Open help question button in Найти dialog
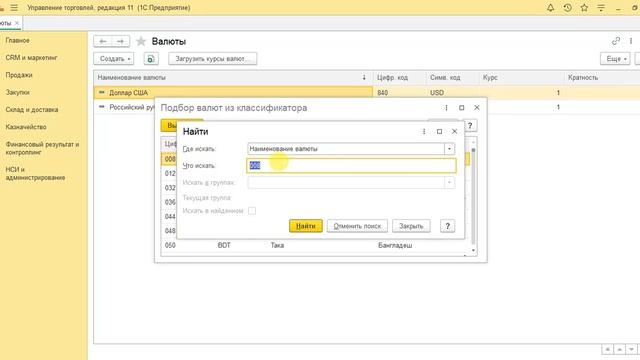Image resolution: width=640 pixels, height=360 pixels. point(447,226)
